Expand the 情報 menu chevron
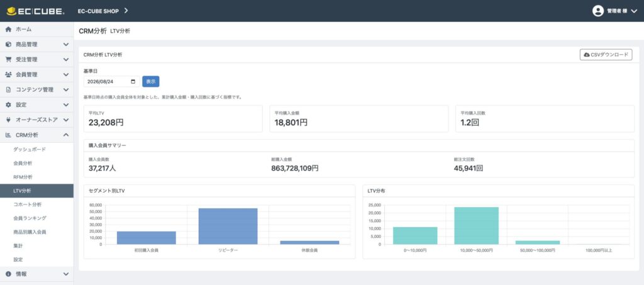The width and height of the screenshot is (644, 285). (65, 274)
